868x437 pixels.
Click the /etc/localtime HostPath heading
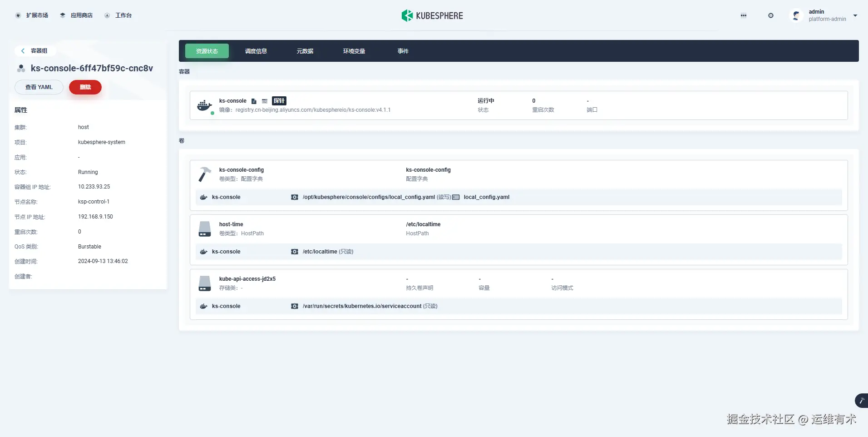pos(423,224)
